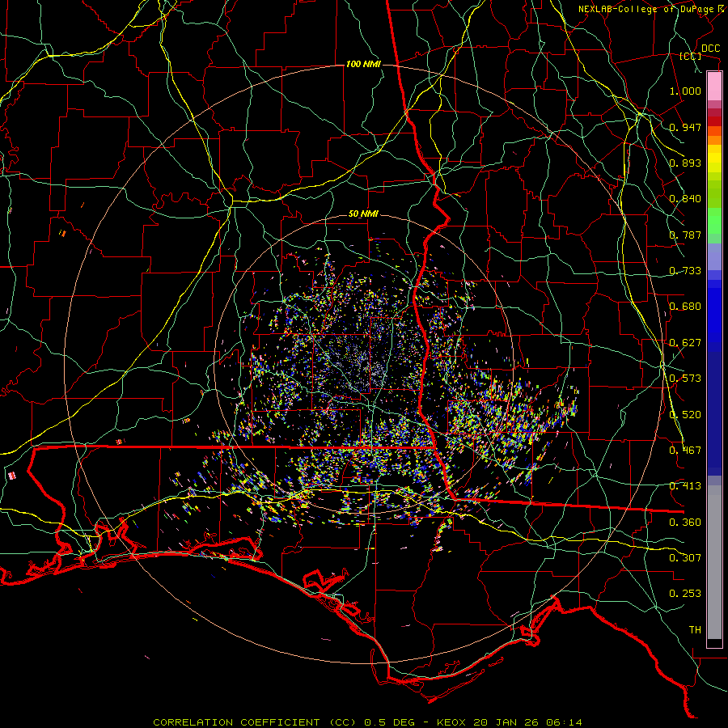Click the 0.413 scale value
The height and width of the screenshot is (728, 728).
(685, 486)
